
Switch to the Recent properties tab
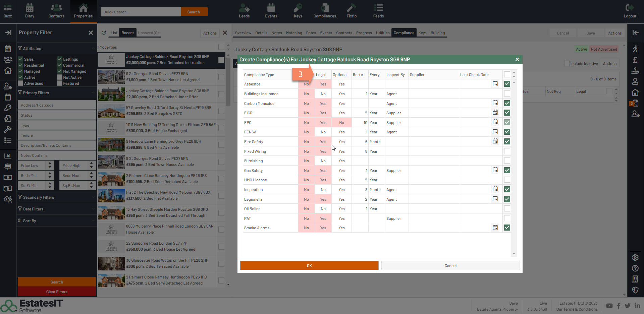pyautogui.click(x=127, y=33)
